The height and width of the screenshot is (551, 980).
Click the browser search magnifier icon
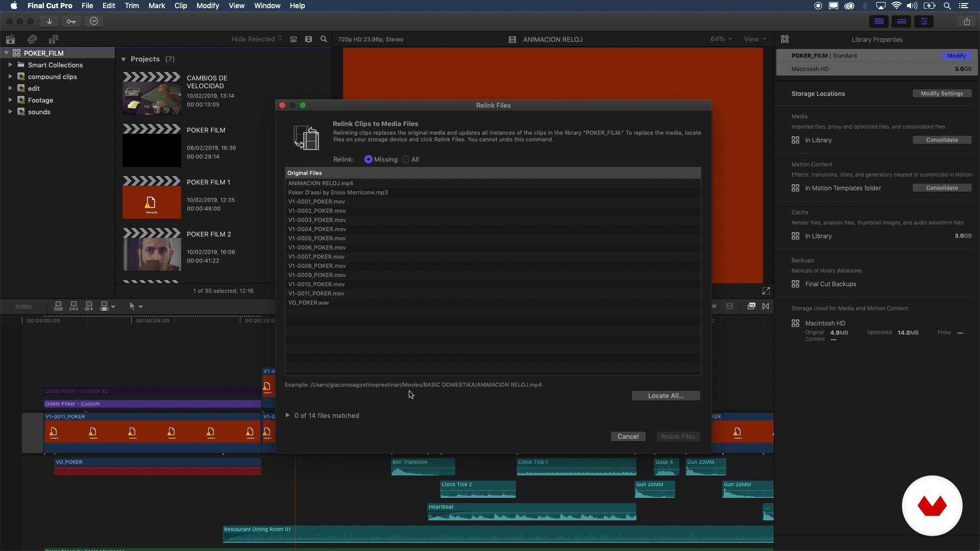pyautogui.click(x=324, y=39)
